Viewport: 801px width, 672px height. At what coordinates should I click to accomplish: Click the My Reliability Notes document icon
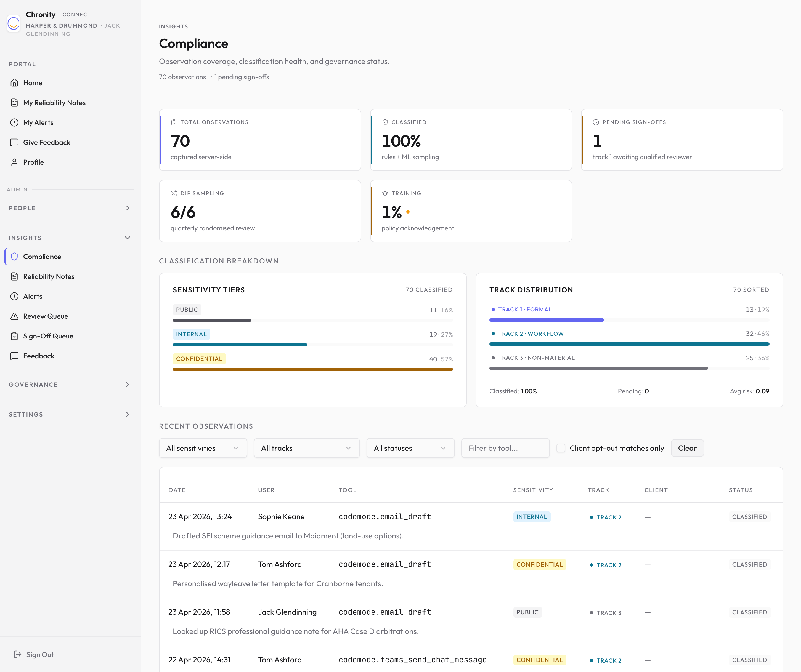[14, 103]
